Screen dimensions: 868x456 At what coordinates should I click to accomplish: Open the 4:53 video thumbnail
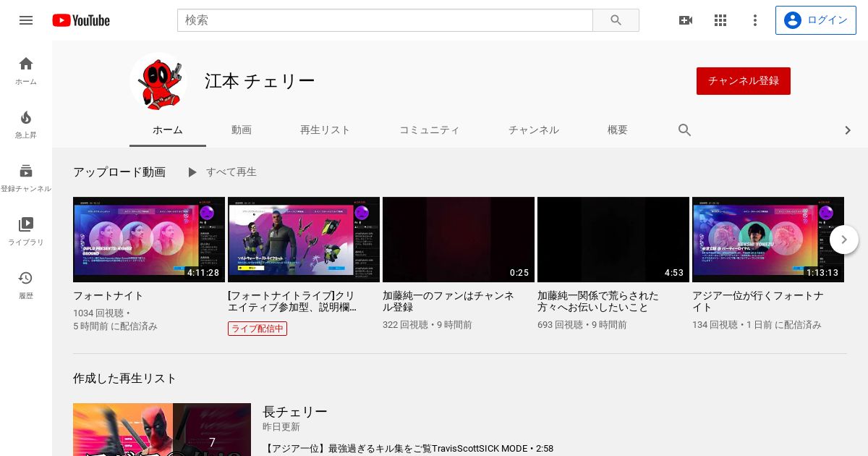pyautogui.click(x=613, y=240)
